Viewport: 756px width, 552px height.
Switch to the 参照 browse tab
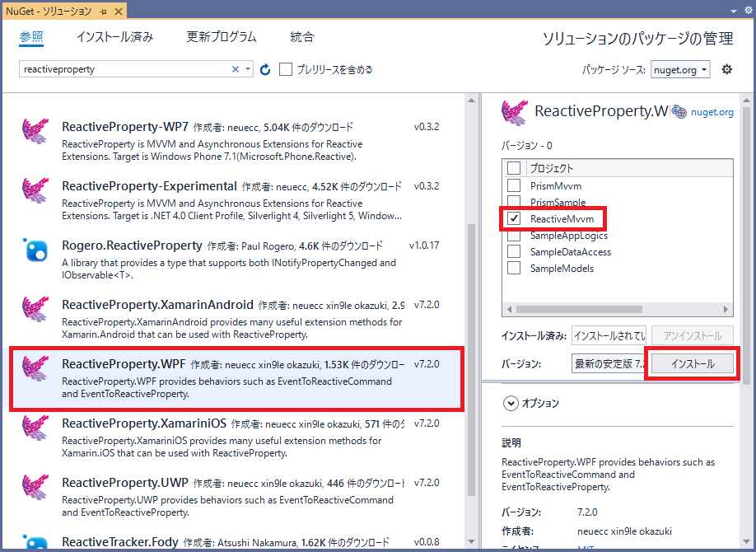[x=31, y=37]
